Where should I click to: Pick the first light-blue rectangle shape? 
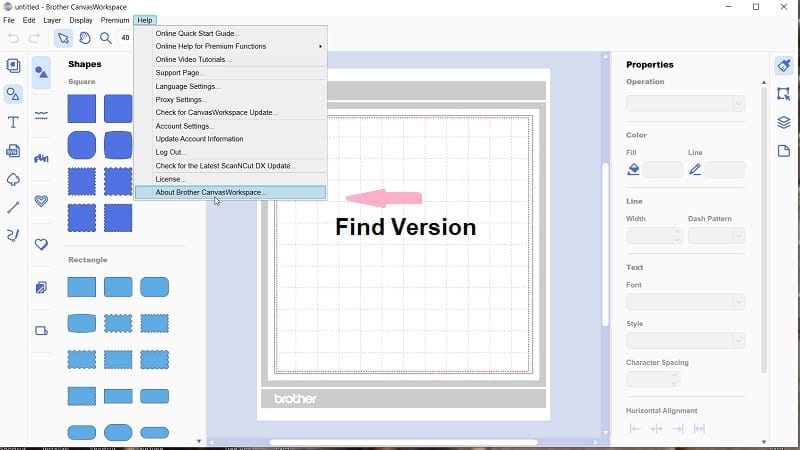(x=82, y=287)
